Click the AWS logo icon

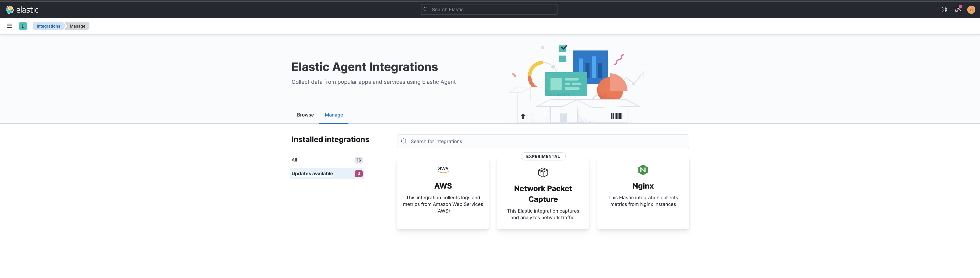point(443,170)
